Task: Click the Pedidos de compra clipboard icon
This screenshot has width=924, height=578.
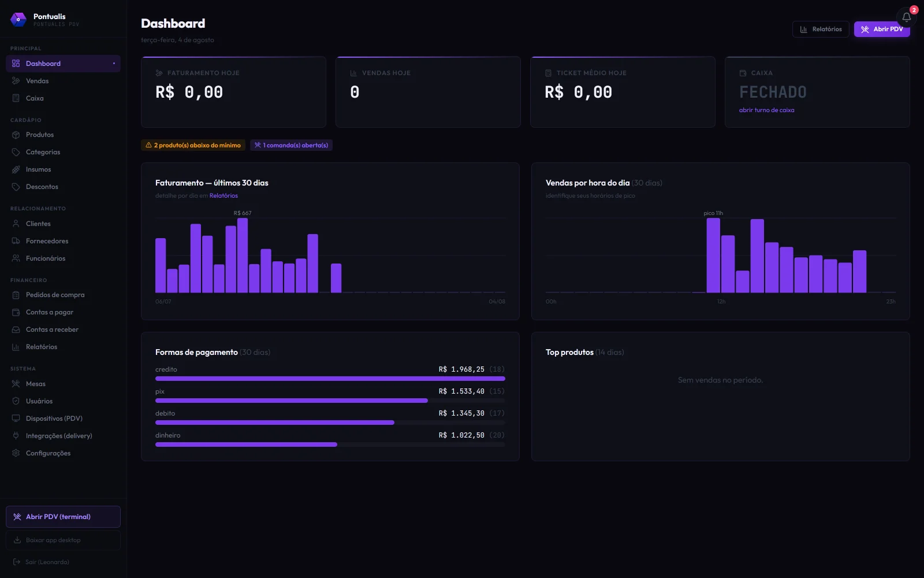Action: [16, 295]
